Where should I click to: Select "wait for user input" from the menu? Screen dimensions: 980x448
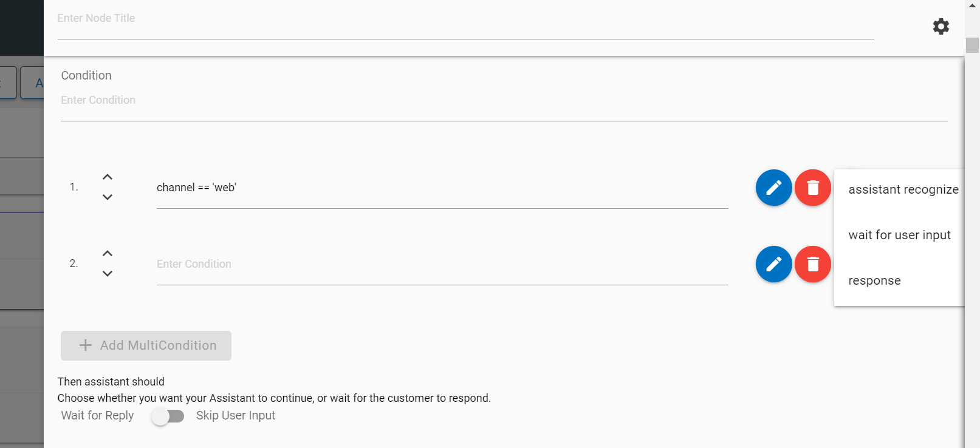900,235
